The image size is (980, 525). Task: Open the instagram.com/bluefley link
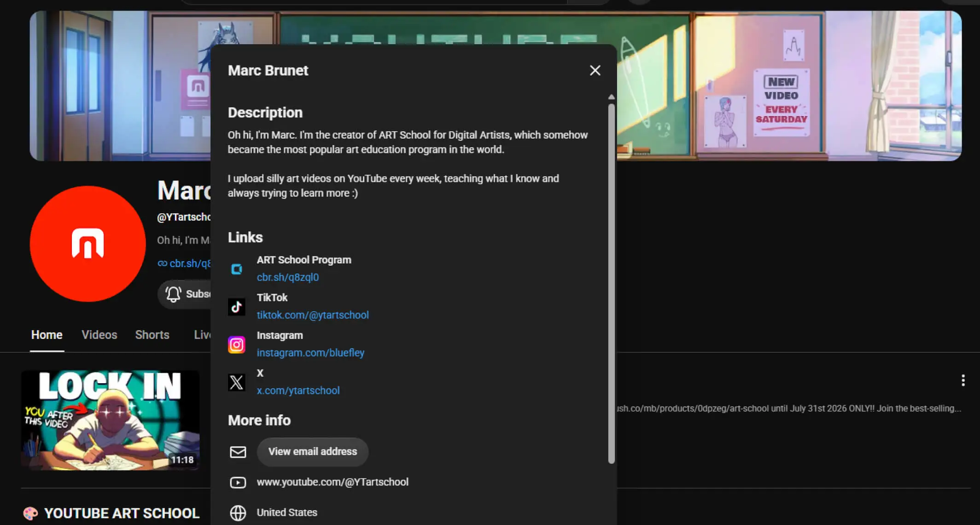click(310, 353)
